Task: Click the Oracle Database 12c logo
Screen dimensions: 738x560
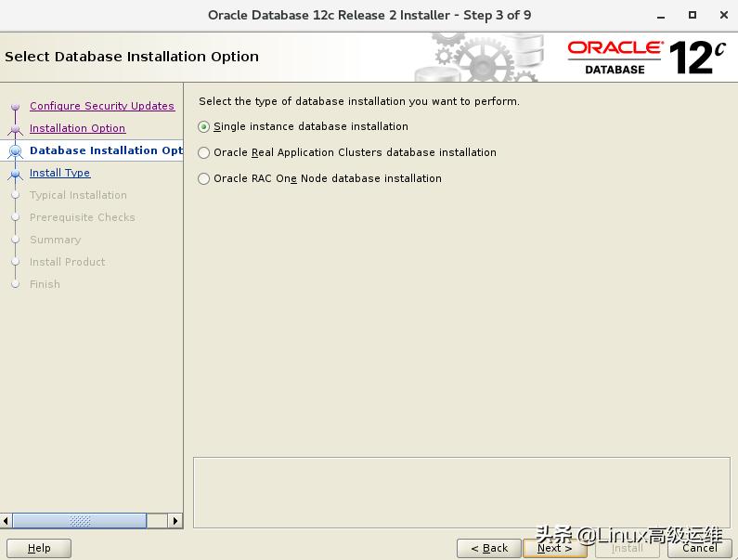Action: [x=647, y=58]
